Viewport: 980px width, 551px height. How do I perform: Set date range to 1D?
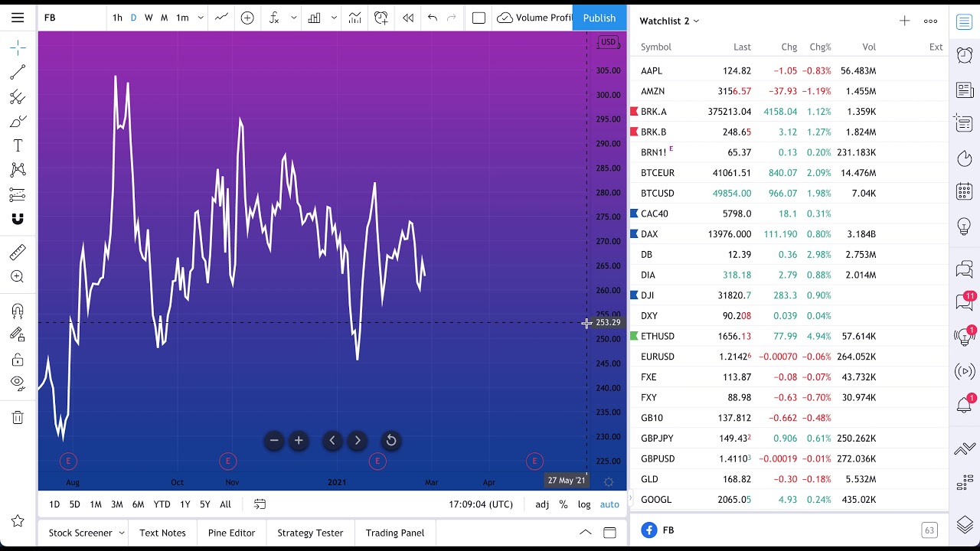[54, 504]
